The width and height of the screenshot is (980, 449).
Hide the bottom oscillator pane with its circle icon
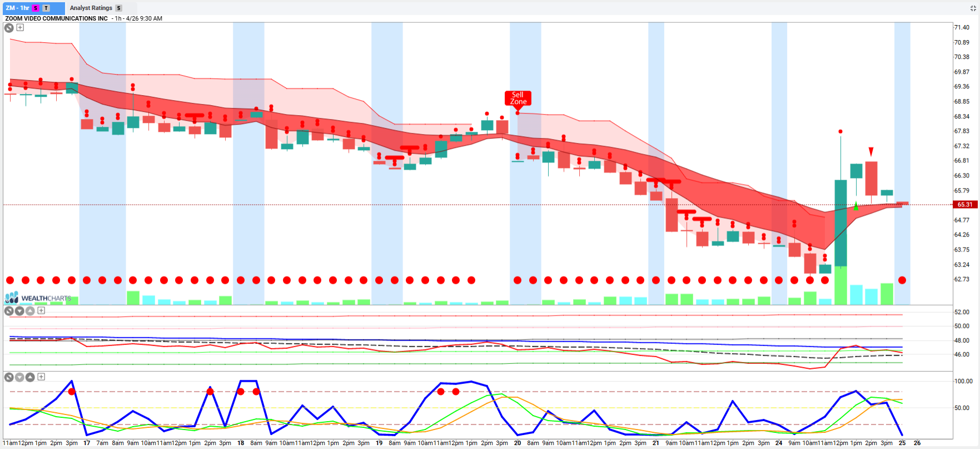9,377
